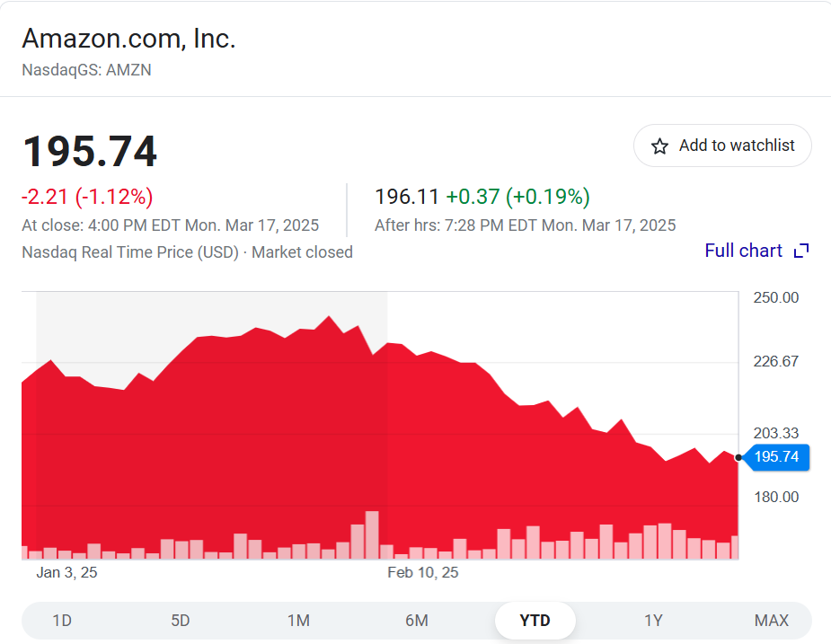Click the after-hours price 196.11
Viewport: 831px width, 644px height.
coord(406,197)
